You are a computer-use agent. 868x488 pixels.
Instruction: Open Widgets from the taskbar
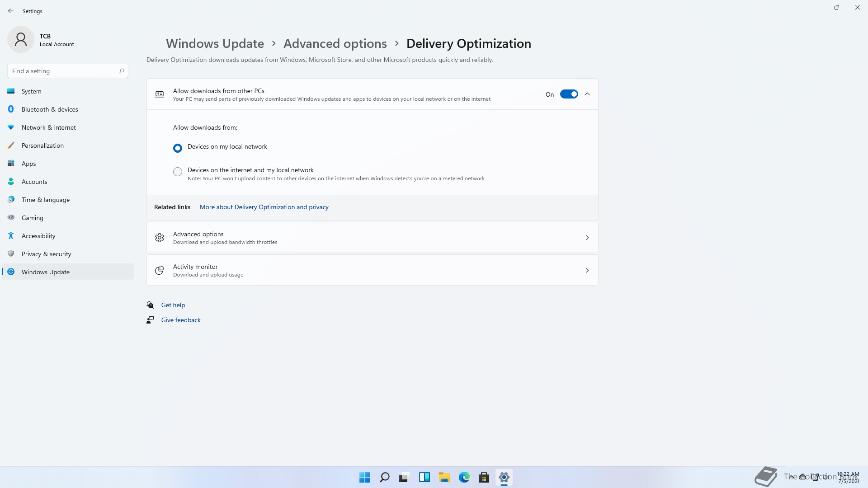(x=425, y=477)
